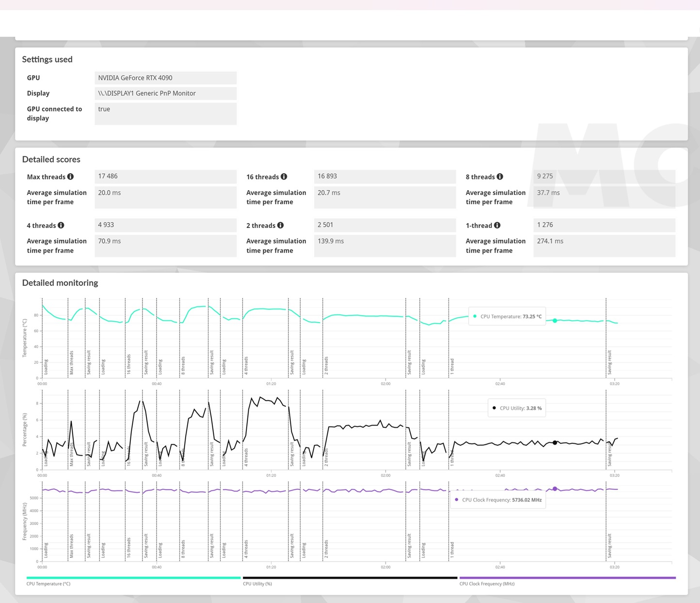
Task: Hide the CPU Clock Frequency series via legend
Action: tap(567, 578)
